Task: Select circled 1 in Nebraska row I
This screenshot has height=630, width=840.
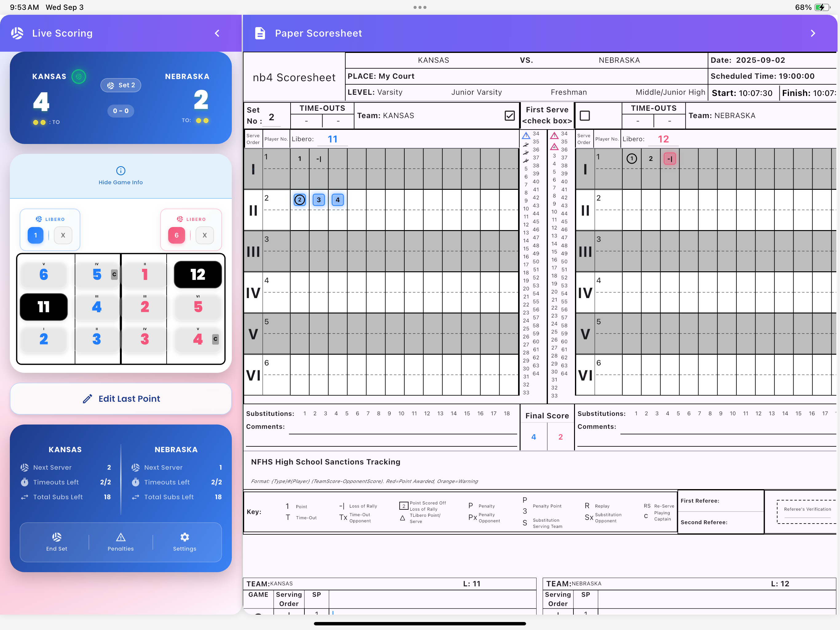Action: (632, 158)
